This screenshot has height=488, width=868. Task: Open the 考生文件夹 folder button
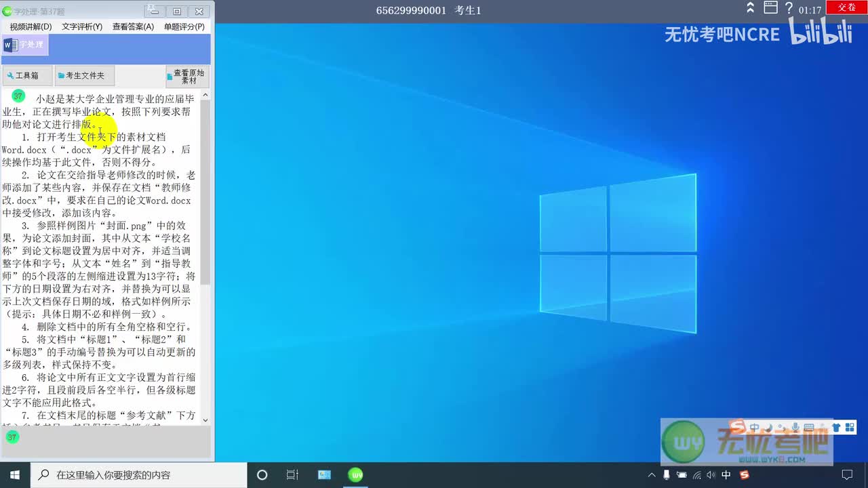[x=84, y=76]
